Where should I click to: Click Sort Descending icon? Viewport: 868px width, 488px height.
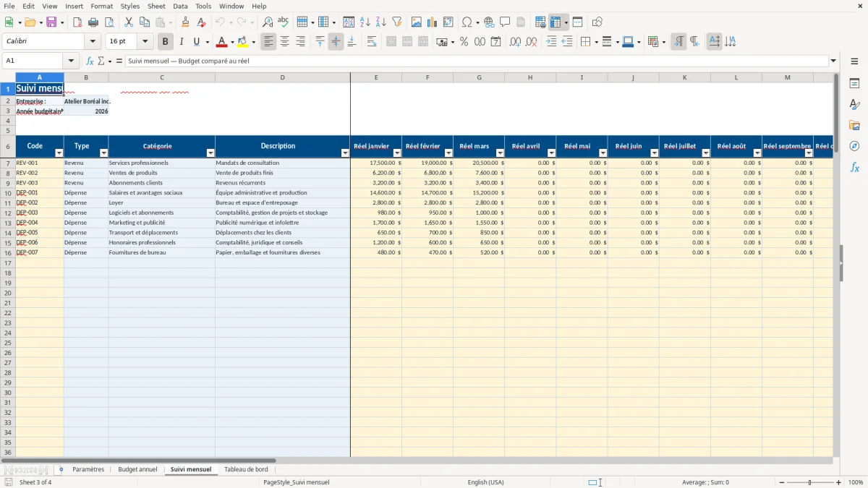(381, 22)
